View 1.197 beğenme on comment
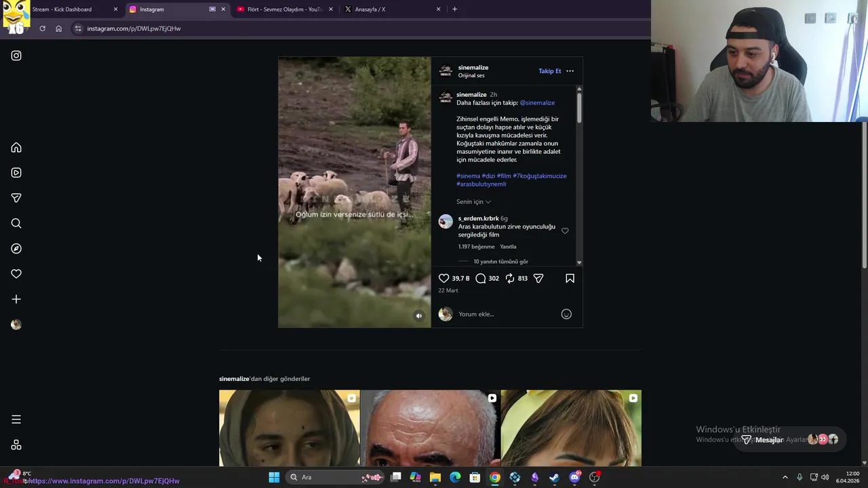This screenshot has height=488, width=868. click(476, 247)
